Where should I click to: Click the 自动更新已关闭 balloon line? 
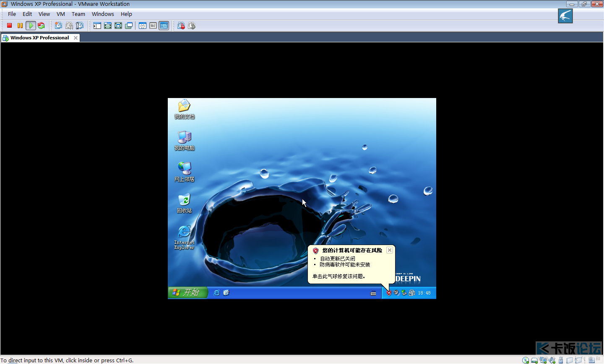[x=338, y=259]
